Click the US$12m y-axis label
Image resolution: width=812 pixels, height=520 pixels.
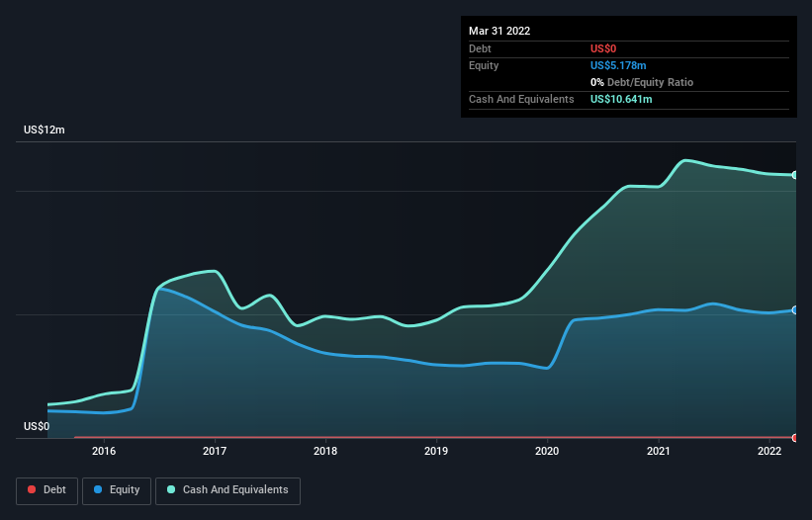click(45, 130)
